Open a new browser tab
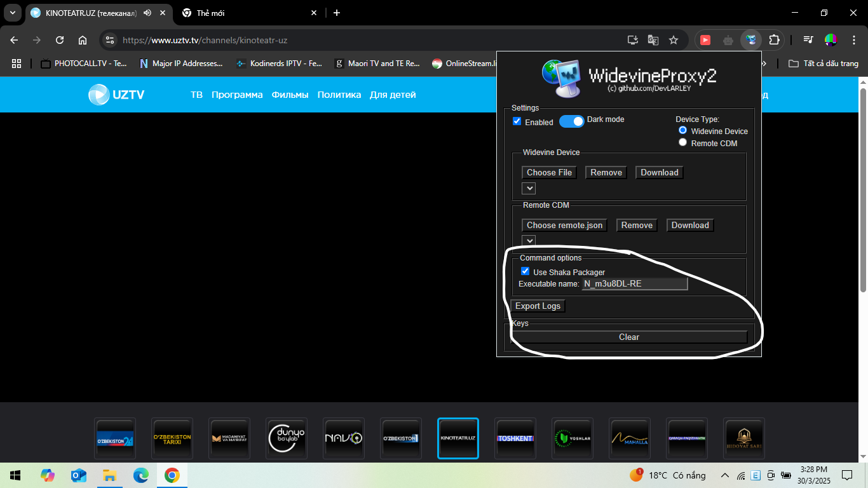The width and height of the screenshot is (868, 488). pos(337,13)
